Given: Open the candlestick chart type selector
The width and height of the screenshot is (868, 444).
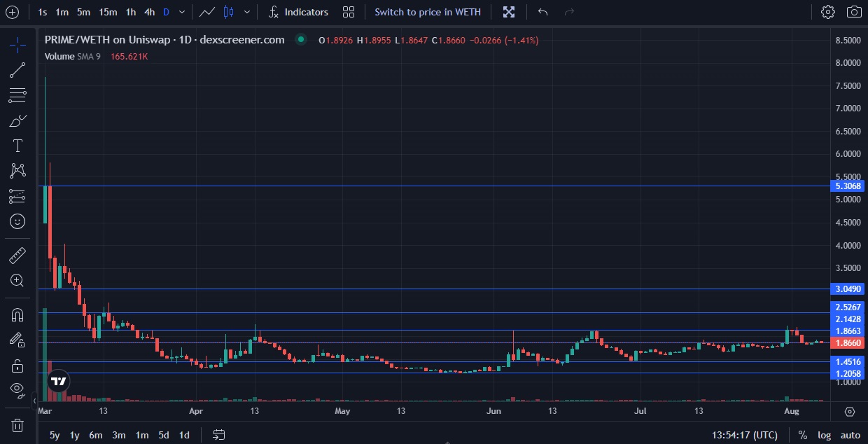Looking at the screenshot, I should (228, 12).
